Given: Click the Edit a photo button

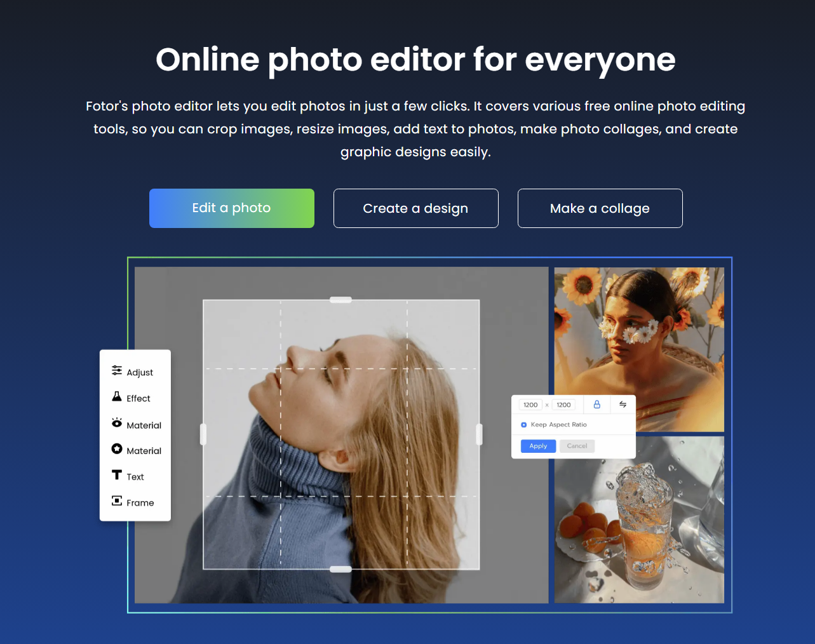Looking at the screenshot, I should pyautogui.click(x=232, y=208).
